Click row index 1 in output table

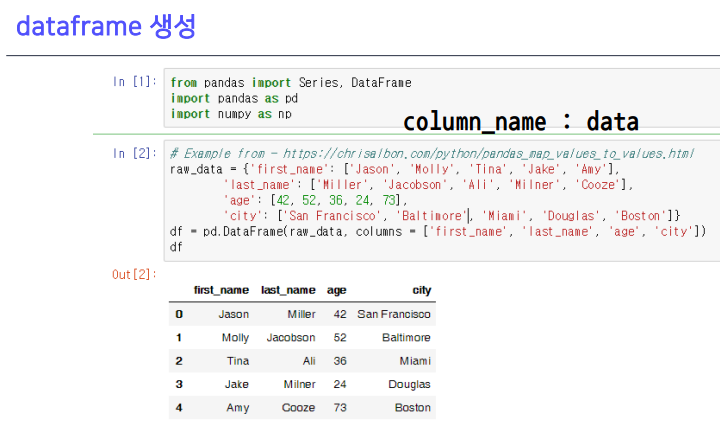coord(179,338)
